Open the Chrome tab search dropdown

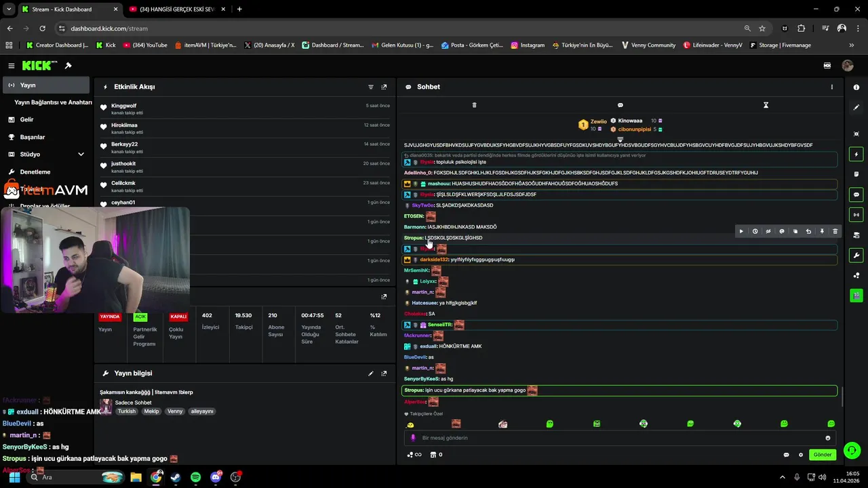pyautogui.click(x=8, y=9)
